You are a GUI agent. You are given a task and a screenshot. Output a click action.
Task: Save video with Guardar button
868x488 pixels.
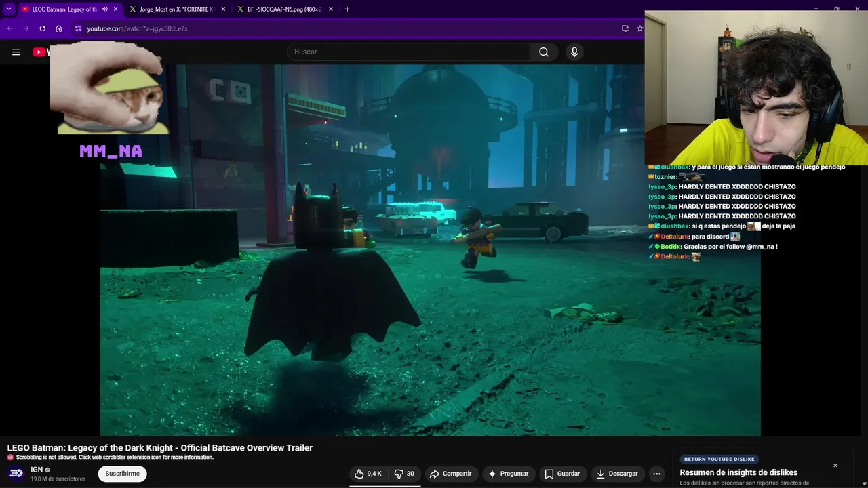[562, 474]
